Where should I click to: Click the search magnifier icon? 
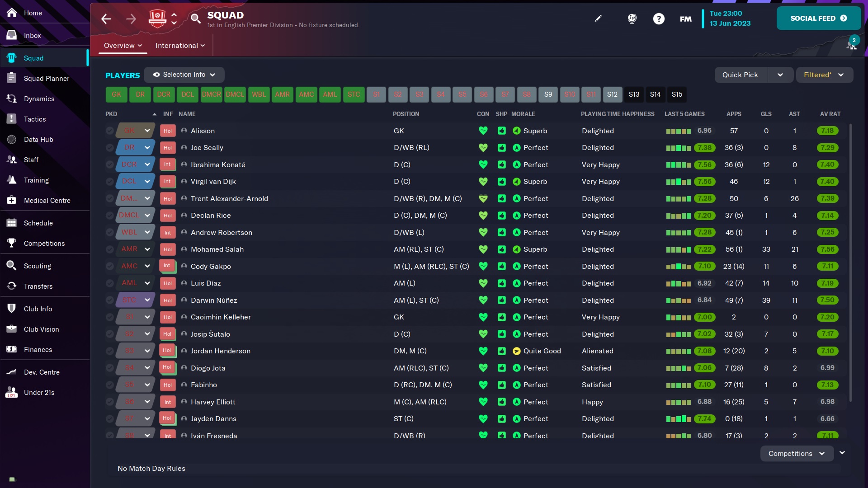(x=195, y=19)
